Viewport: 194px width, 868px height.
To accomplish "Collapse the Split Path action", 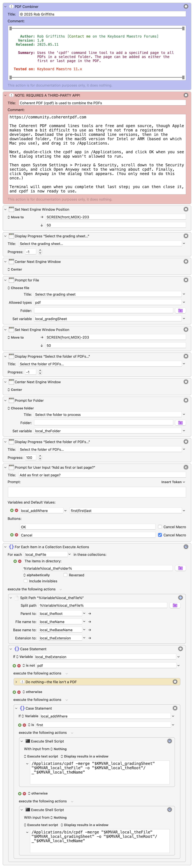I will point(11,598).
